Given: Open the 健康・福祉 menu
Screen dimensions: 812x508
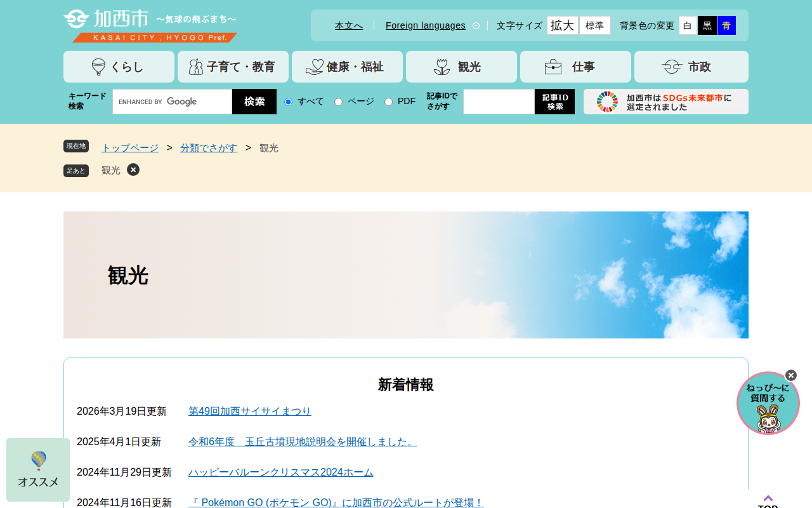Looking at the screenshot, I should coord(347,67).
